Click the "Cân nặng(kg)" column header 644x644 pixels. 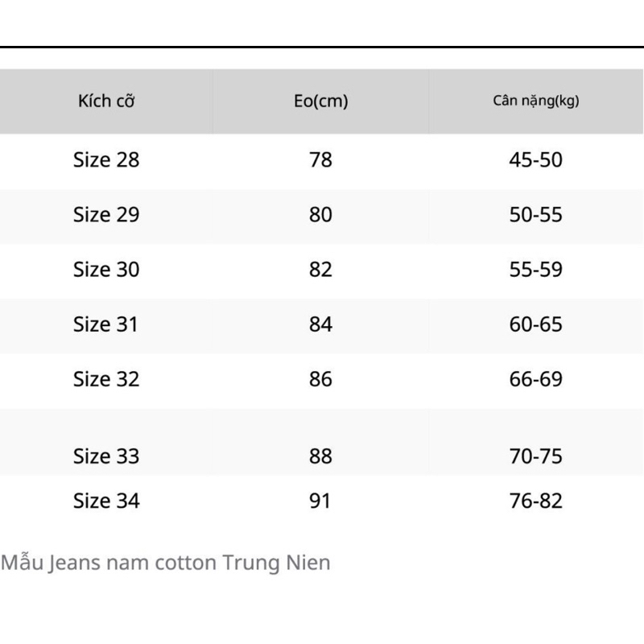point(535,101)
